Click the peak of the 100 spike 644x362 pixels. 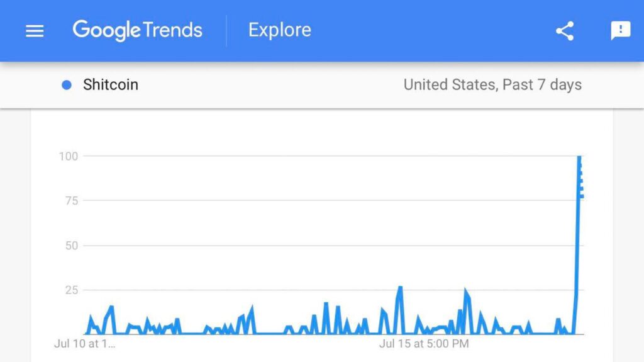pyautogui.click(x=579, y=157)
